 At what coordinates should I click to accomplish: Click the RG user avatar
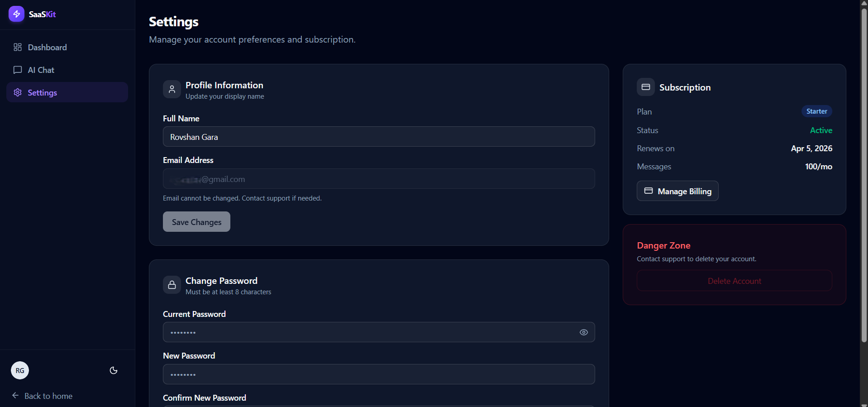coord(20,370)
